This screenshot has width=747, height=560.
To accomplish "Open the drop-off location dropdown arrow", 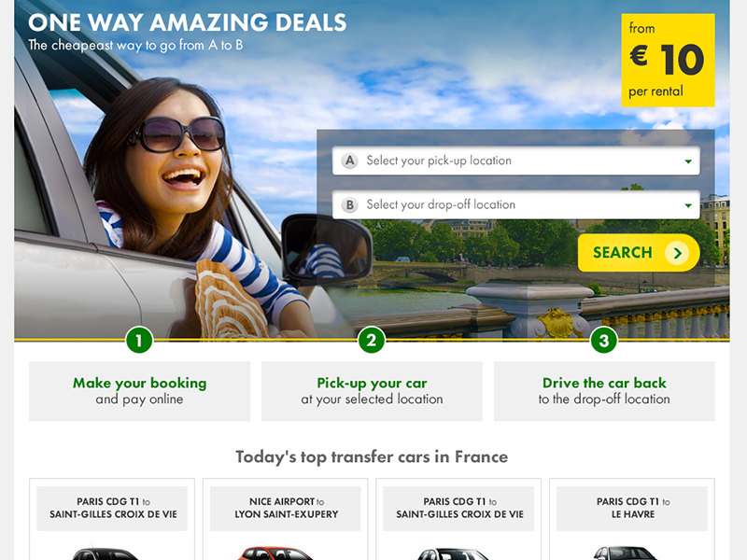I will [x=688, y=205].
